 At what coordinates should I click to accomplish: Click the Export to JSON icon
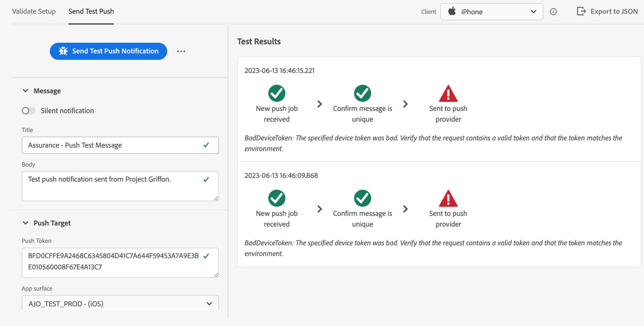581,11
